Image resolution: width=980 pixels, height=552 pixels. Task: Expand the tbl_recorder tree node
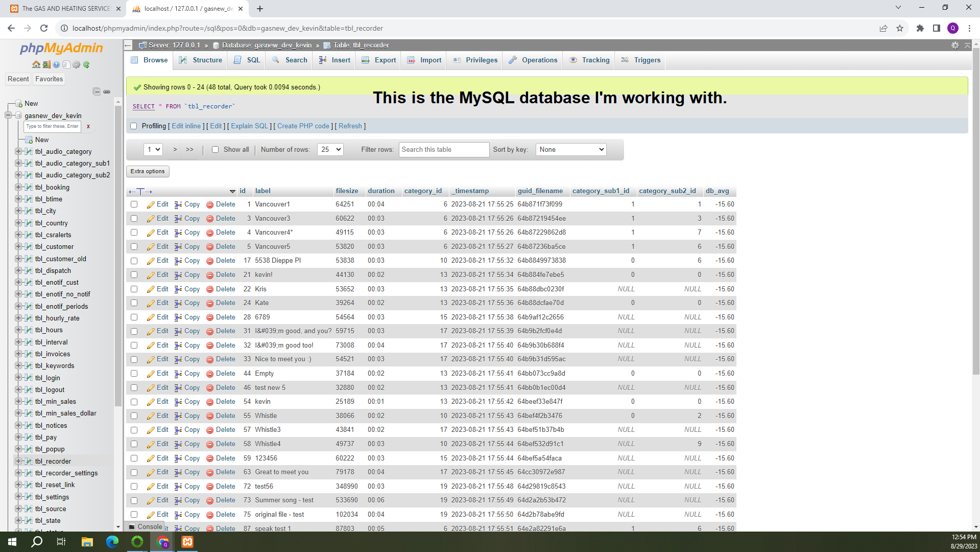pos(18,461)
